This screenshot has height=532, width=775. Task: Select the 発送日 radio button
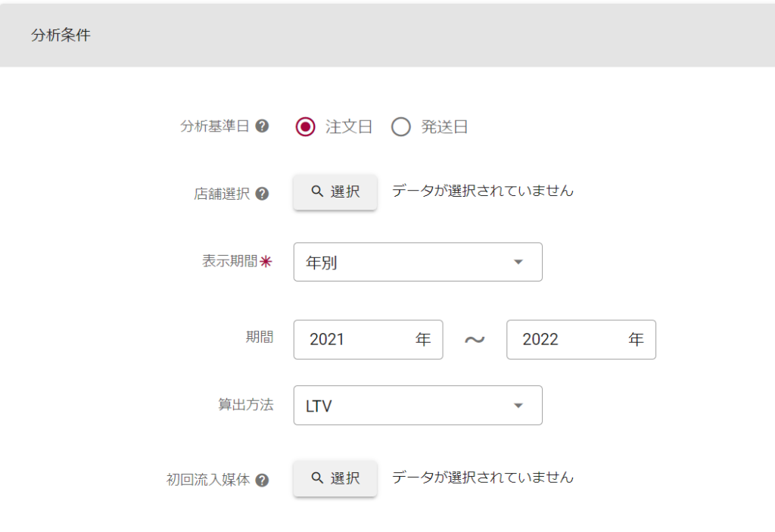point(400,127)
